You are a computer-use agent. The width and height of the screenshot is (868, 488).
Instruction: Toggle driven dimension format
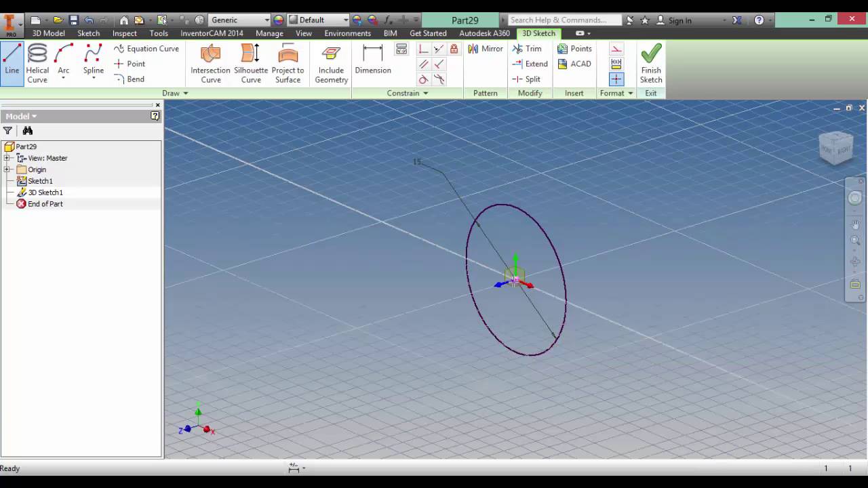(x=616, y=64)
